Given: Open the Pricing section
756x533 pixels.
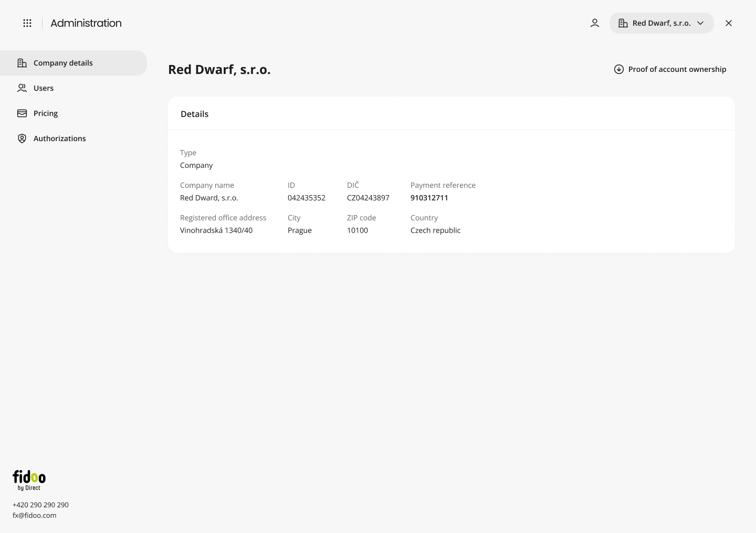Looking at the screenshot, I should [x=73, y=113].
